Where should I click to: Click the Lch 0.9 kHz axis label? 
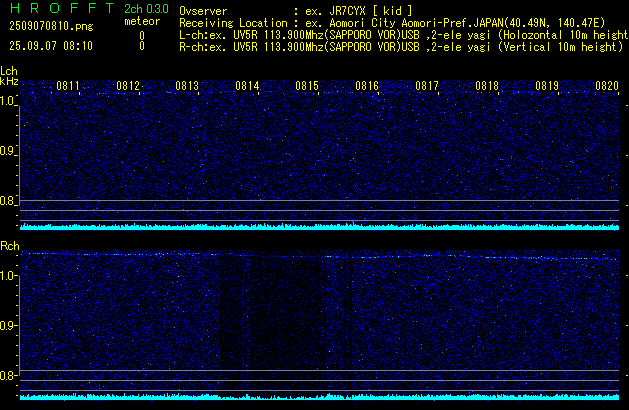[x=8, y=151]
